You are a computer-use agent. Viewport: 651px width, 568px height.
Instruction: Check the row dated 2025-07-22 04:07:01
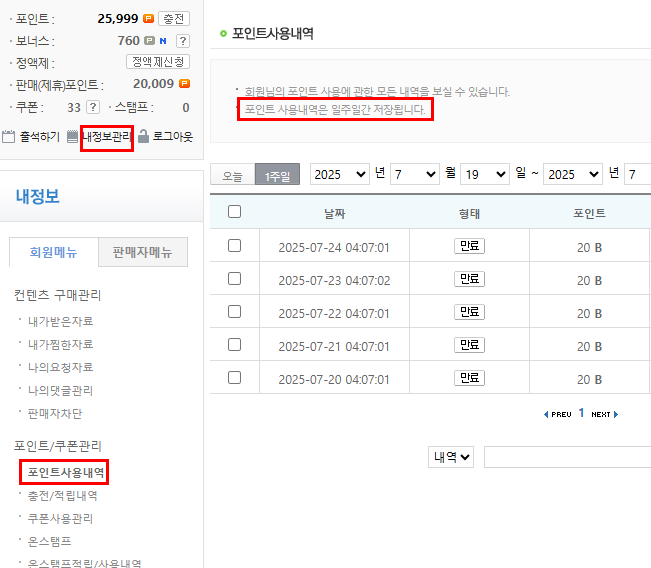click(235, 311)
